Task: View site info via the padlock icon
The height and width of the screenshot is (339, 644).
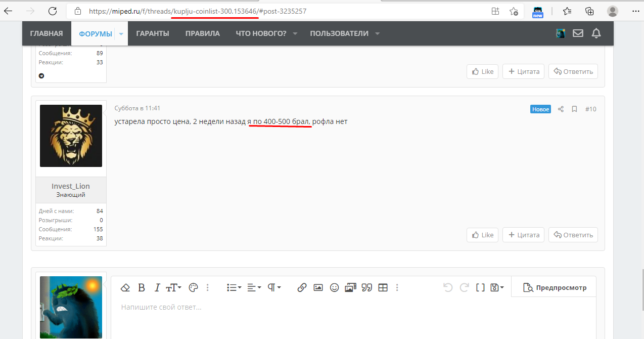Action: (x=78, y=11)
